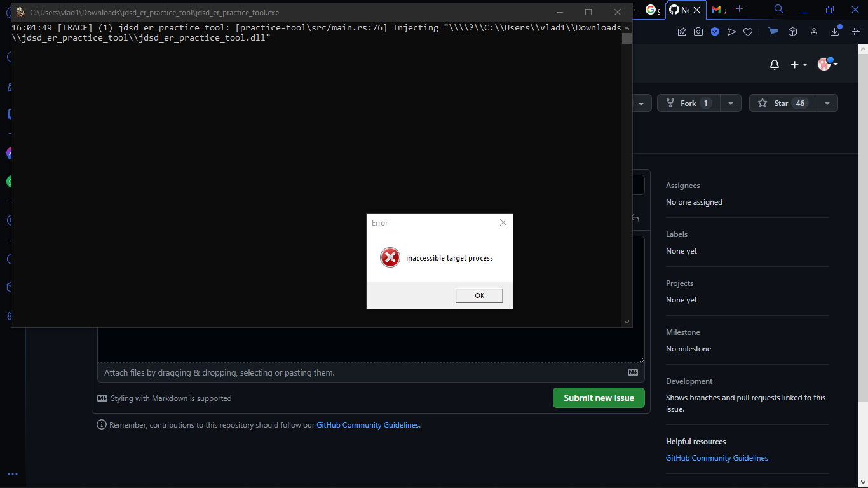The image size is (868, 488).
Task: Click the browser search magnifier icon
Action: (779, 10)
